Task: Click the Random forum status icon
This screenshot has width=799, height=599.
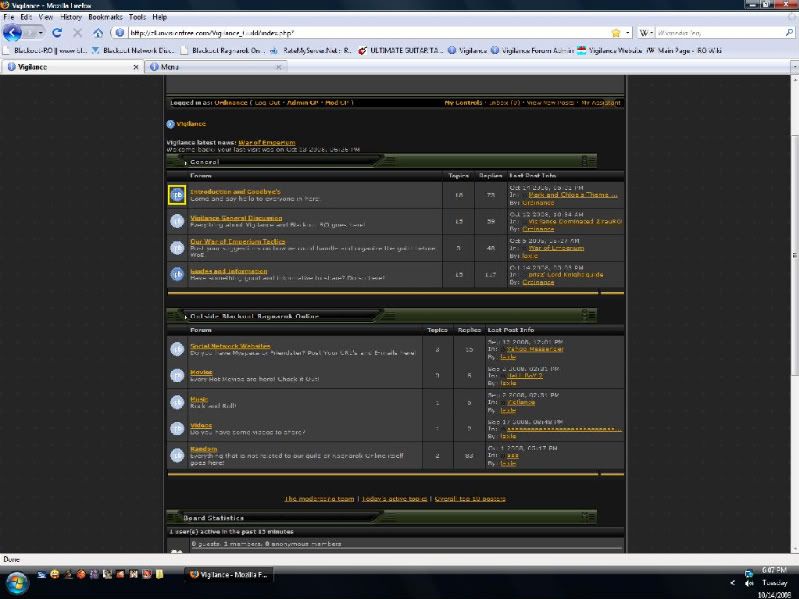Action: point(176,455)
